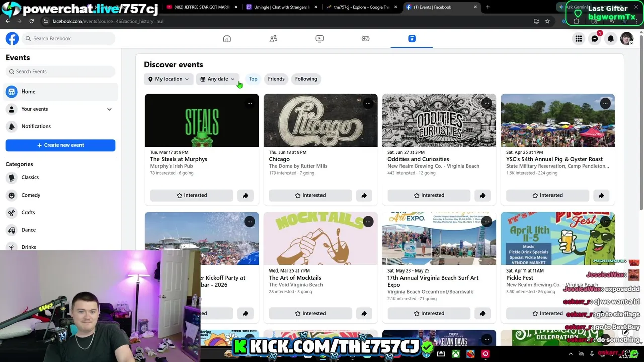Open a new browser tab
Image resolution: width=644 pixels, height=362 pixels.
pos(488,7)
